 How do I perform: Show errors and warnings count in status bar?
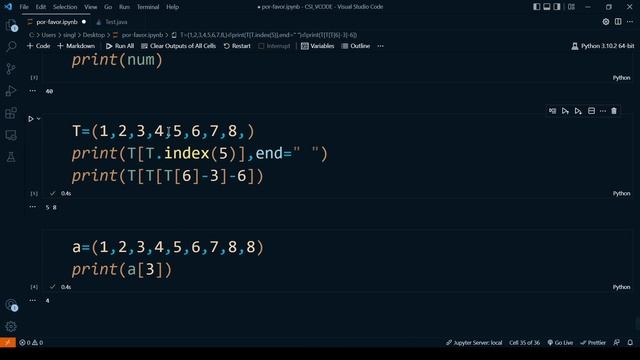[x=31, y=342]
